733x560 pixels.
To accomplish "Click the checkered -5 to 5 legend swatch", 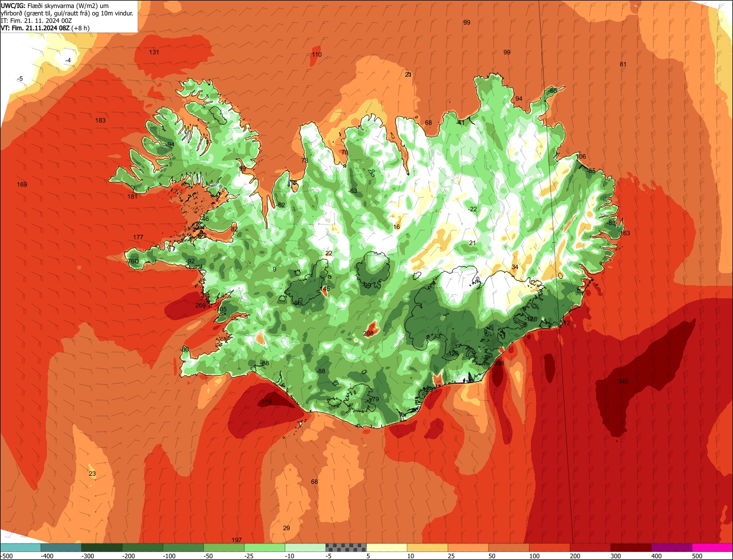I will [x=346, y=547].
